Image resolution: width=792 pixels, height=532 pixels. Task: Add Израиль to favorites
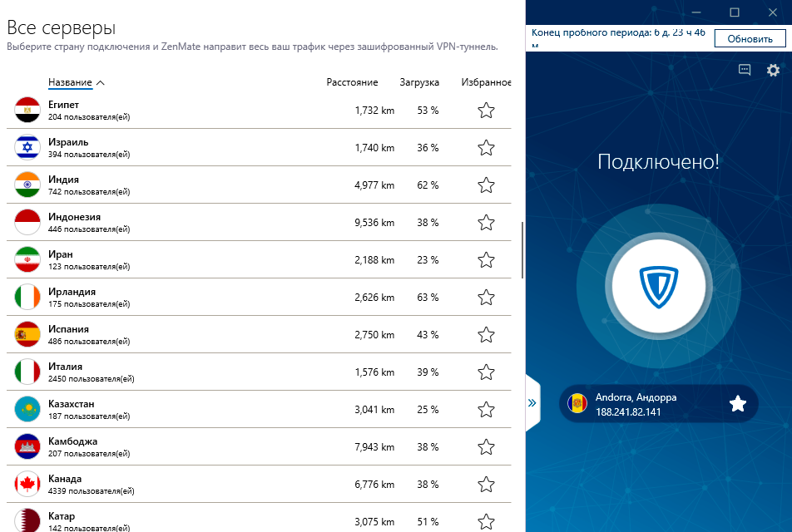[486, 147]
